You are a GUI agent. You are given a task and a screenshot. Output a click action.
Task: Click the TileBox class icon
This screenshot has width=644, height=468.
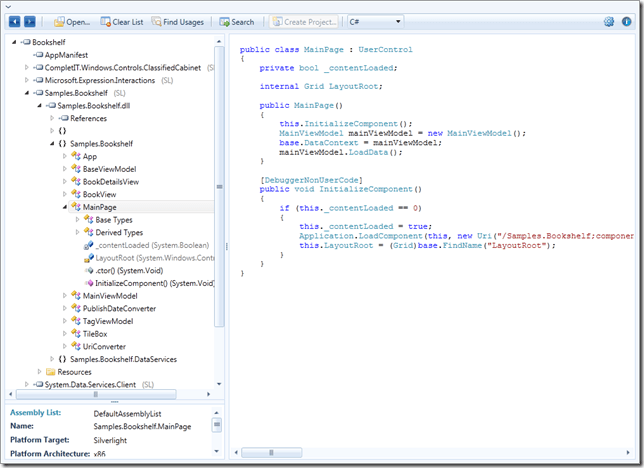click(76, 334)
